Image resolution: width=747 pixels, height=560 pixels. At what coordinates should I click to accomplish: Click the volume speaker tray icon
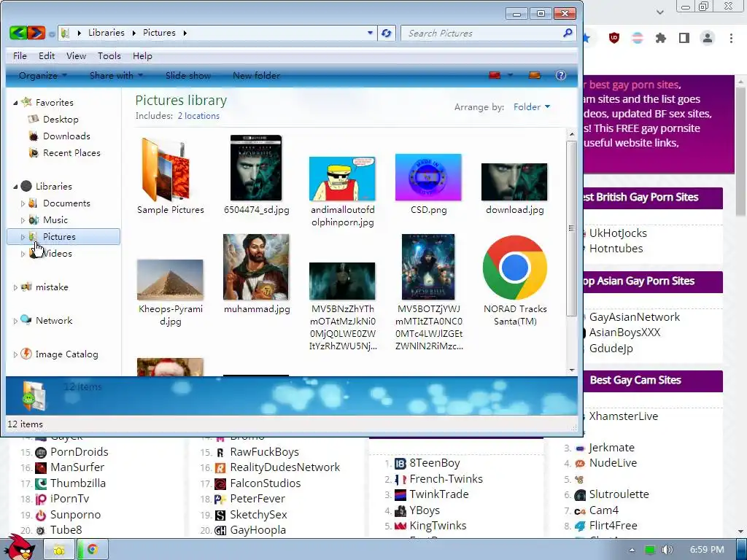[x=667, y=550]
